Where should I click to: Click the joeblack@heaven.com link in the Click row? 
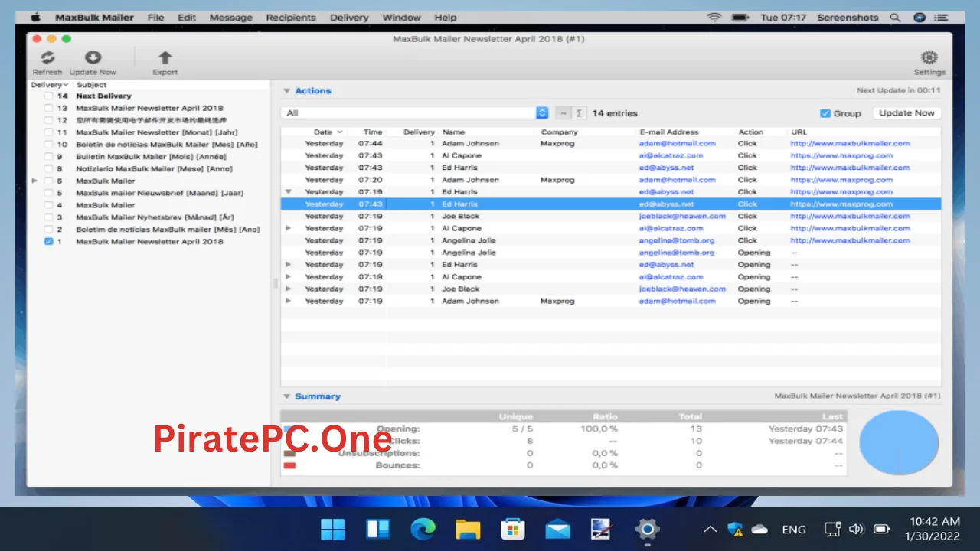tap(682, 216)
